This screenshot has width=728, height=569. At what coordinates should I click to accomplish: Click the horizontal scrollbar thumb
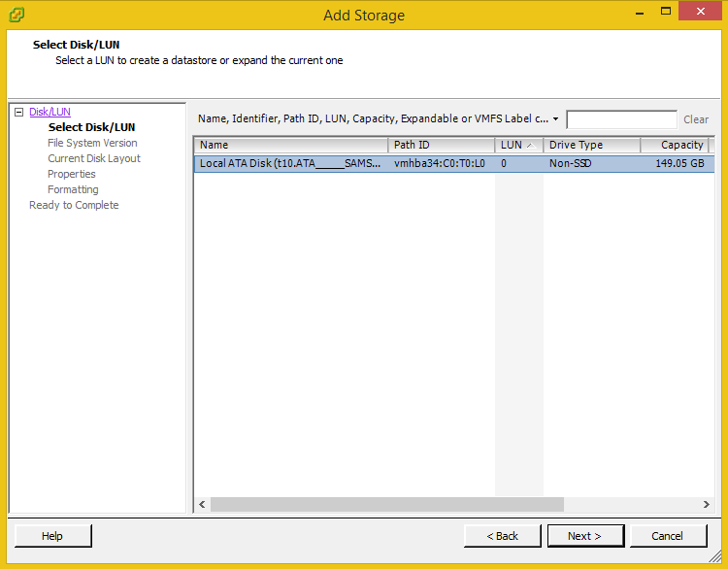tap(386, 505)
